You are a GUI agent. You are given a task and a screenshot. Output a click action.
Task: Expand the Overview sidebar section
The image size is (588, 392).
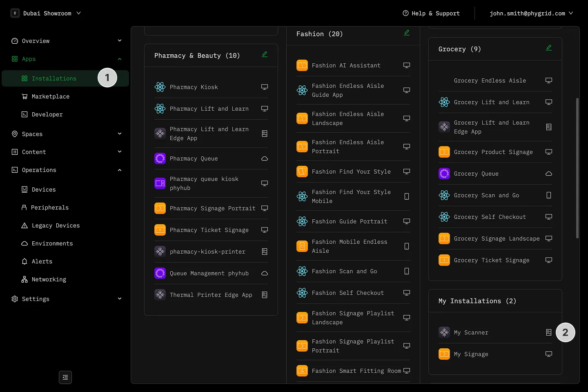(x=66, y=41)
